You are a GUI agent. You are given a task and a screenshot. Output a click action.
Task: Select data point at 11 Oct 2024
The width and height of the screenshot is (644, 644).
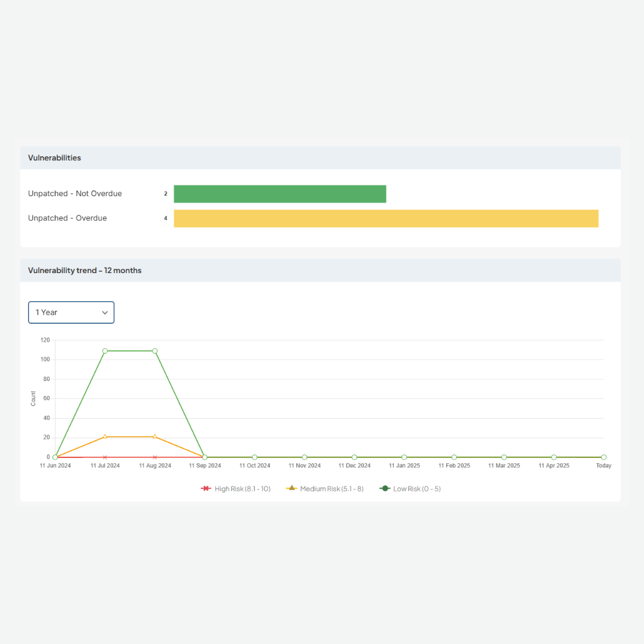click(255, 457)
